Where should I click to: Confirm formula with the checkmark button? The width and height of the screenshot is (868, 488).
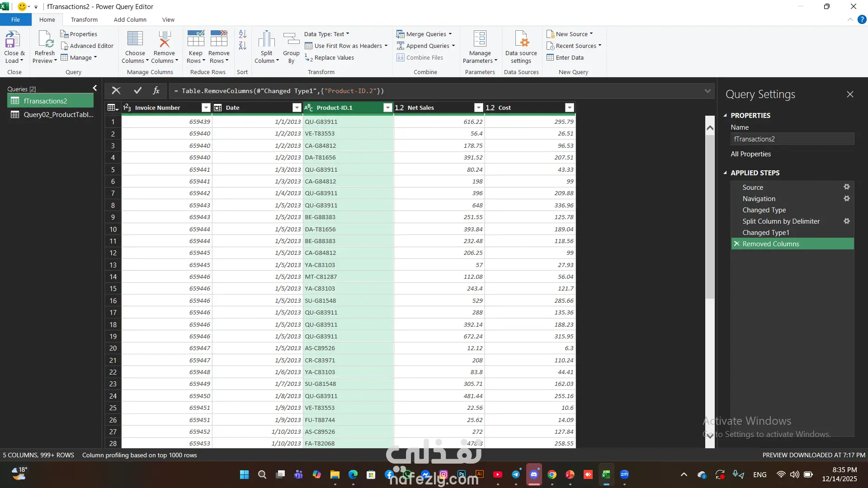138,91
